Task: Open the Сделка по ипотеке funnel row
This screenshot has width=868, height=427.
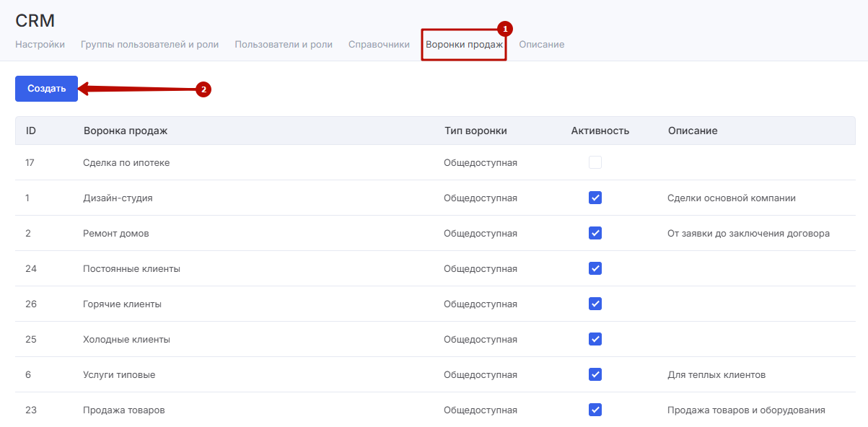Action: click(126, 163)
